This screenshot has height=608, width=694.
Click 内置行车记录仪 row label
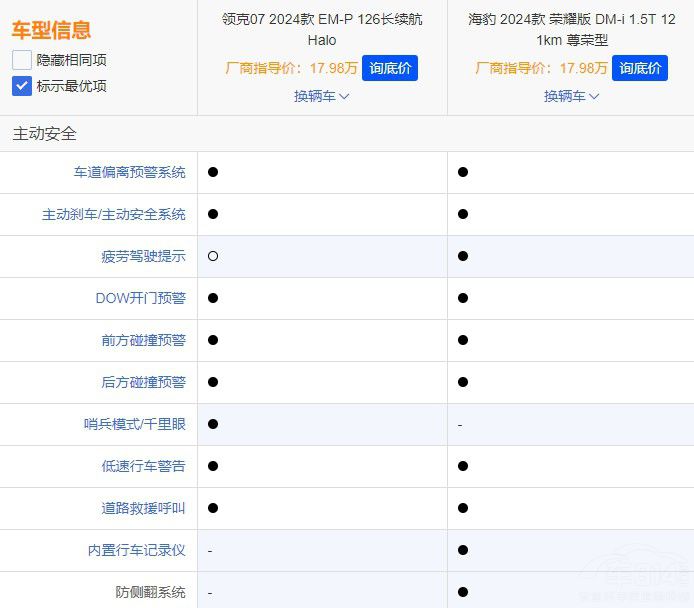(136, 550)
